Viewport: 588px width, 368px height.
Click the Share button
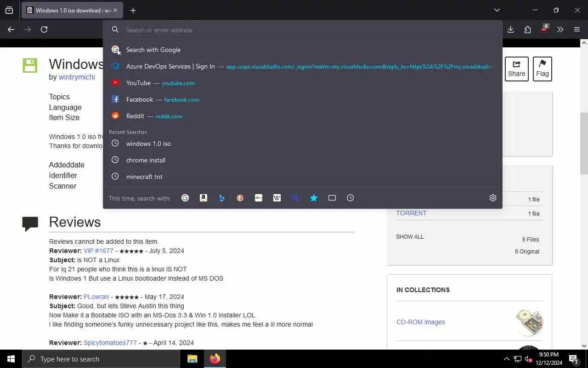[x=517, y=69]
